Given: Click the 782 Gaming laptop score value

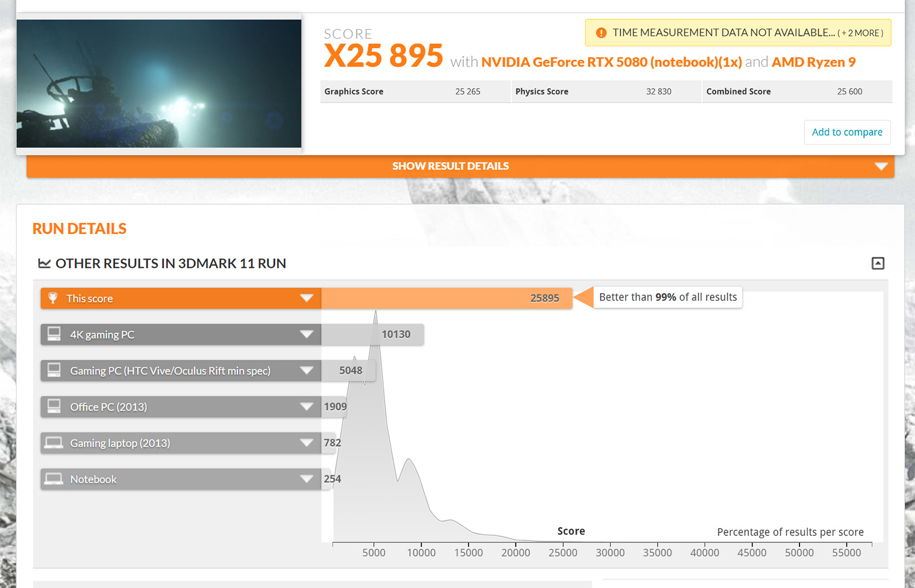Looking at the screenshot, I should (332, 443).
